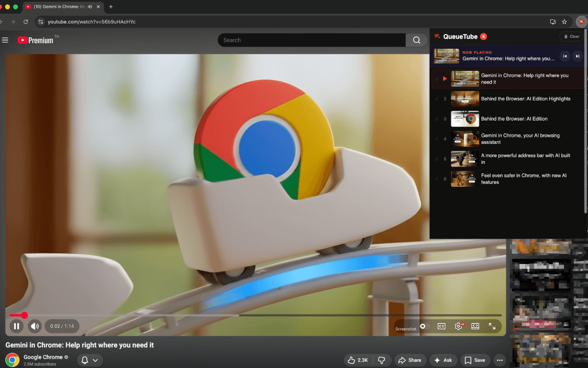Choose "A more powerful address bar" queue entry
The height and width of the screenshot is (368, 588).
tap(509, 159)
